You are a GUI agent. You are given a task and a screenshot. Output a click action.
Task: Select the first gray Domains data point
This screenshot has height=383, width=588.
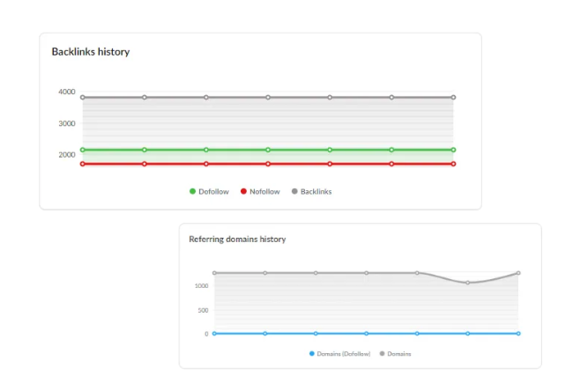[214, 273]
